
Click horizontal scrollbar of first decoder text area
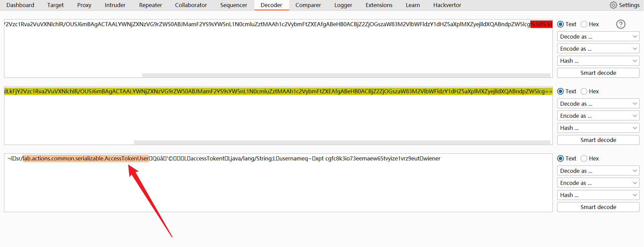346,76
